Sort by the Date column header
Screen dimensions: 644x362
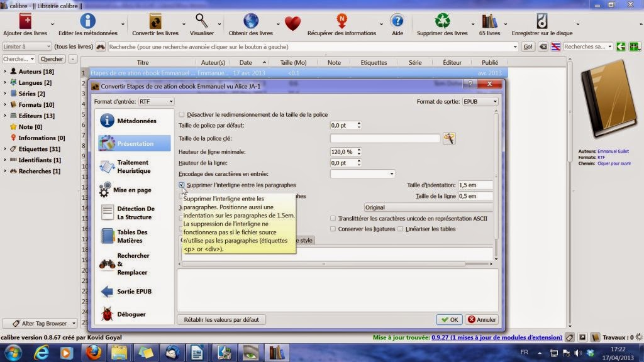[246, 62]
